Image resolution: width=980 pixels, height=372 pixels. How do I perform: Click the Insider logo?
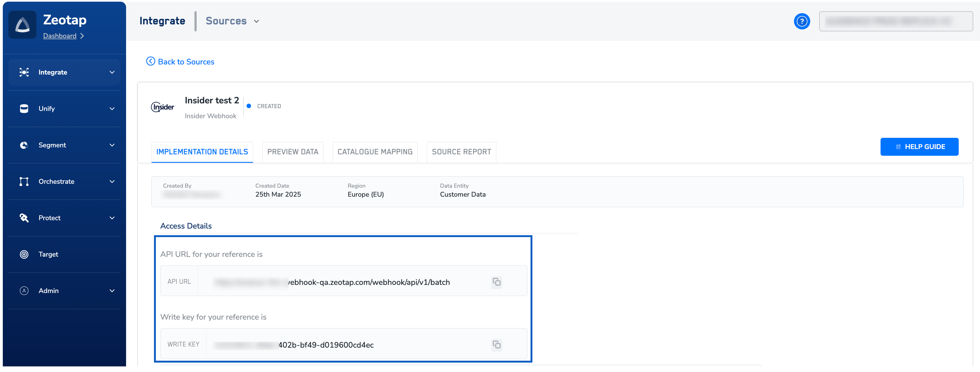click(x=162, y=107)
